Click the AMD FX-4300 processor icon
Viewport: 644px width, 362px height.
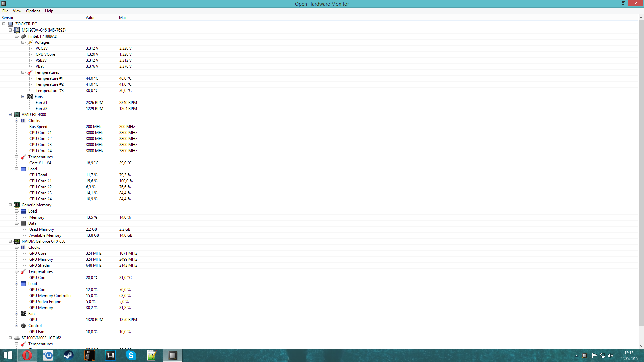(17, 115)
